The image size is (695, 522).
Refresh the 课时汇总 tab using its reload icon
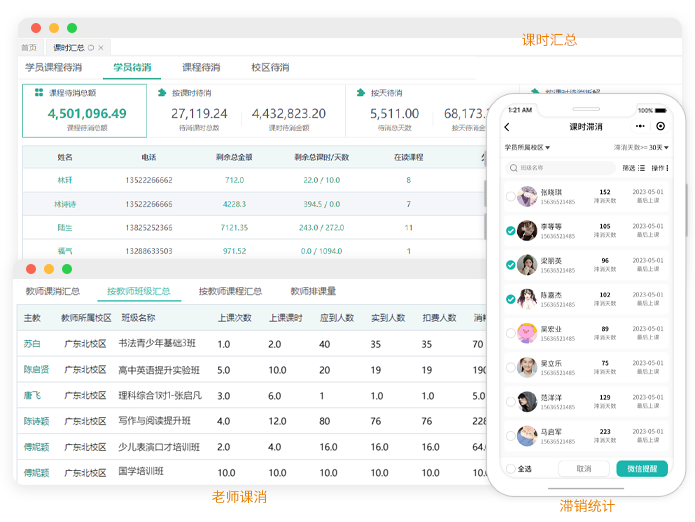tap(91, 47)
